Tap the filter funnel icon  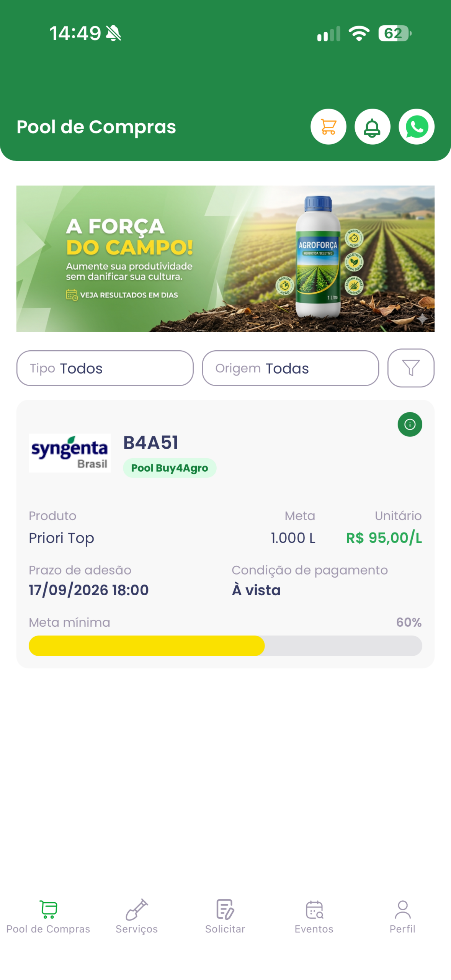coord(410,368)
